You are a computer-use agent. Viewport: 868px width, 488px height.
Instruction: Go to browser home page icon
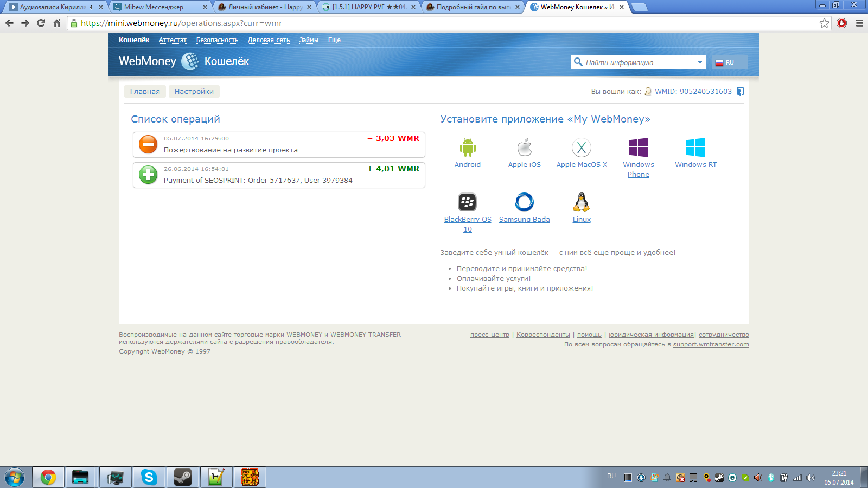[x=56, y=23]
